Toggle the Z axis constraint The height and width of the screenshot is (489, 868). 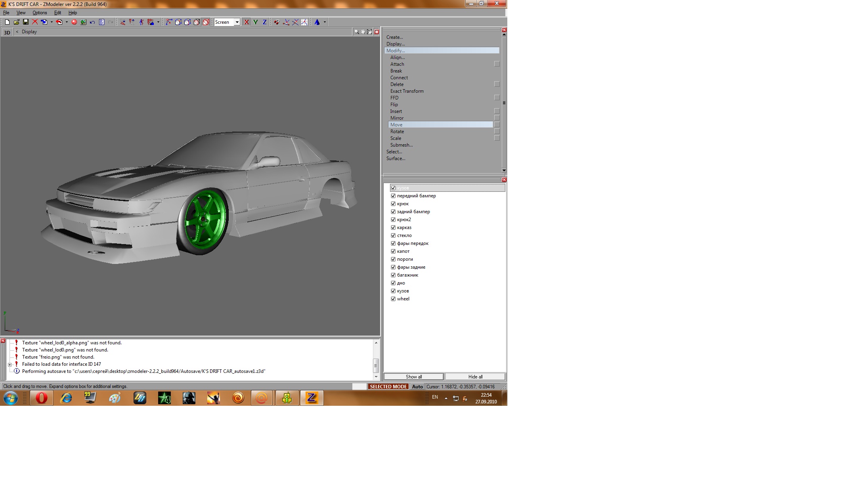pyautogui.click(x=264, y=22)
